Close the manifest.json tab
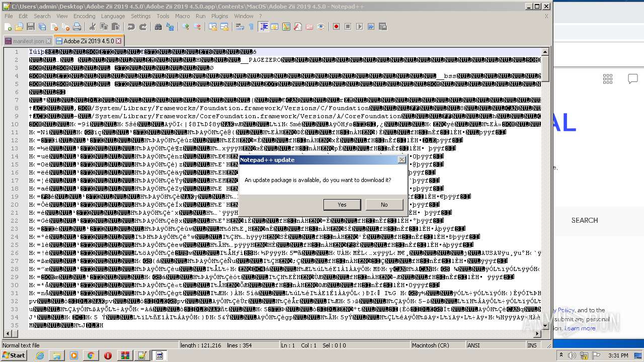The width and height of the screenshot is (644, 362). pos(48,41)
